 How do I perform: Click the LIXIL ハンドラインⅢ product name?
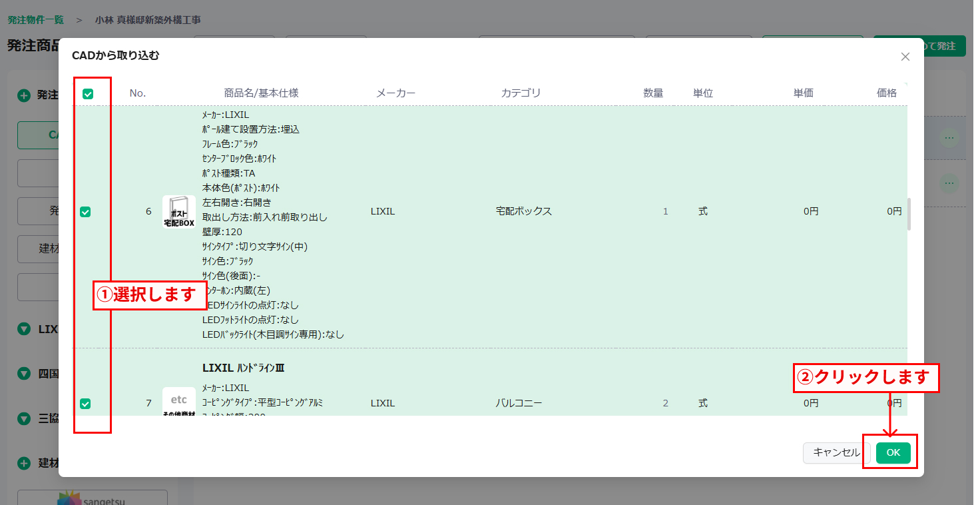click(244, 368)
